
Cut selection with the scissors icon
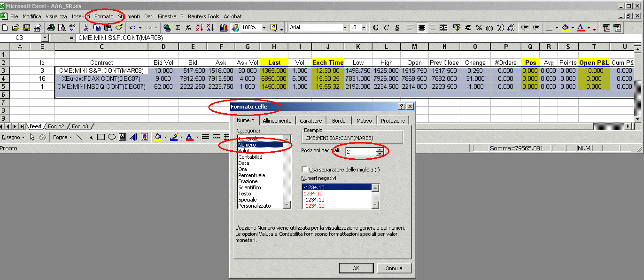coord(86,28)
